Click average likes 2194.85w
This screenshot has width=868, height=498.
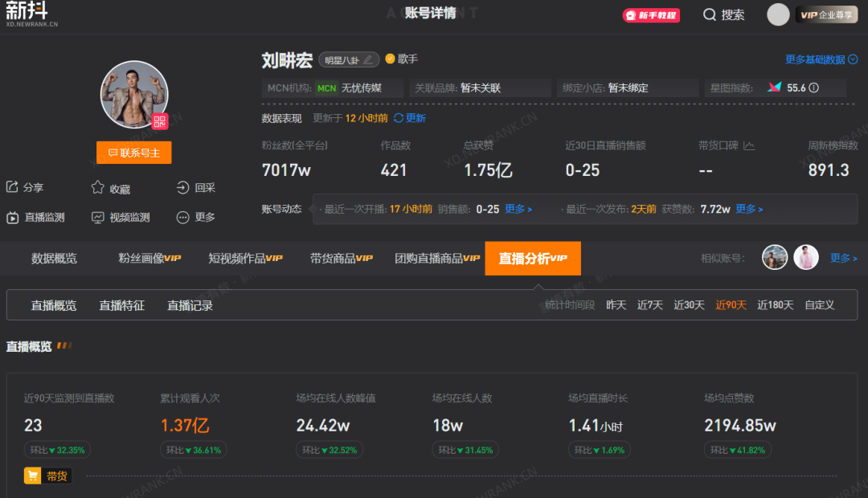click(x=740, y=426)
